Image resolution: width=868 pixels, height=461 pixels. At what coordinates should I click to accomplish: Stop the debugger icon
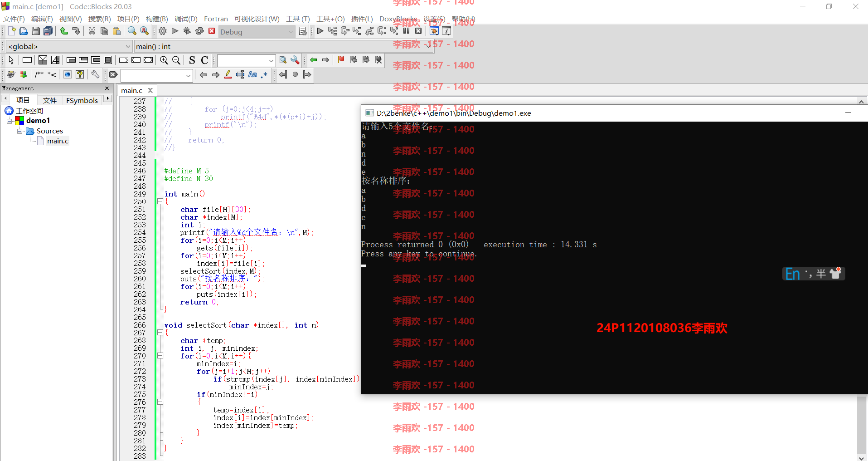point(418,31)
